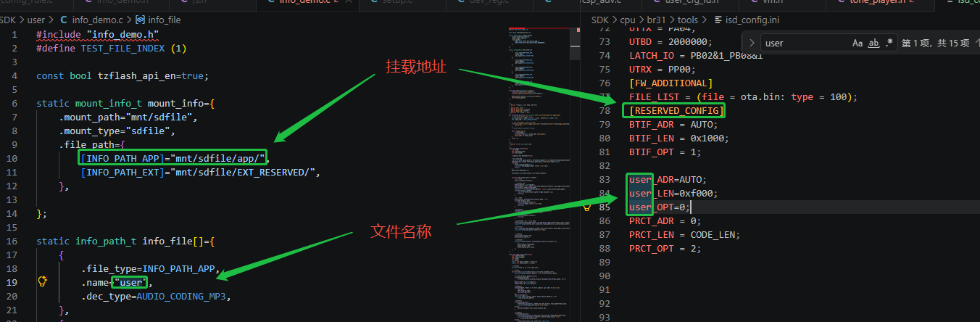Open the br31 breadcrumb folder
980x322 pixels.
pos(655,20)
